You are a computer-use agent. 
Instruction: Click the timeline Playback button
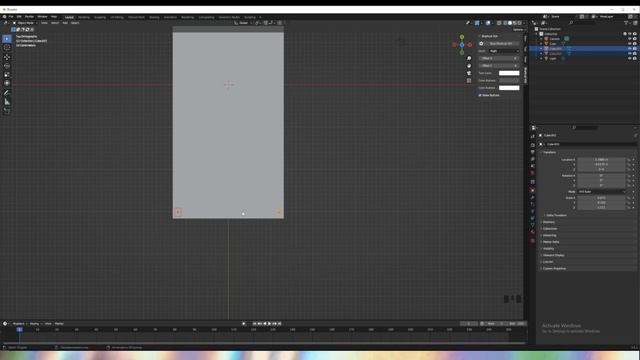click(x=19, y=324)
